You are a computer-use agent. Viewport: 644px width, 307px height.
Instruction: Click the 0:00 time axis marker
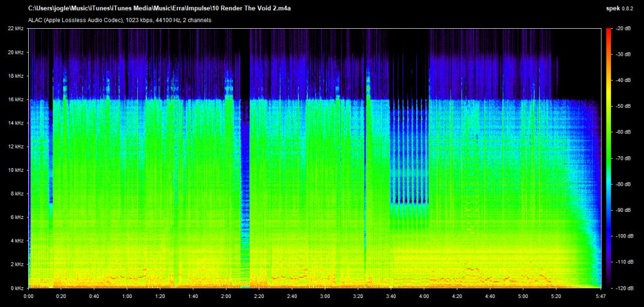pos(29,296)
